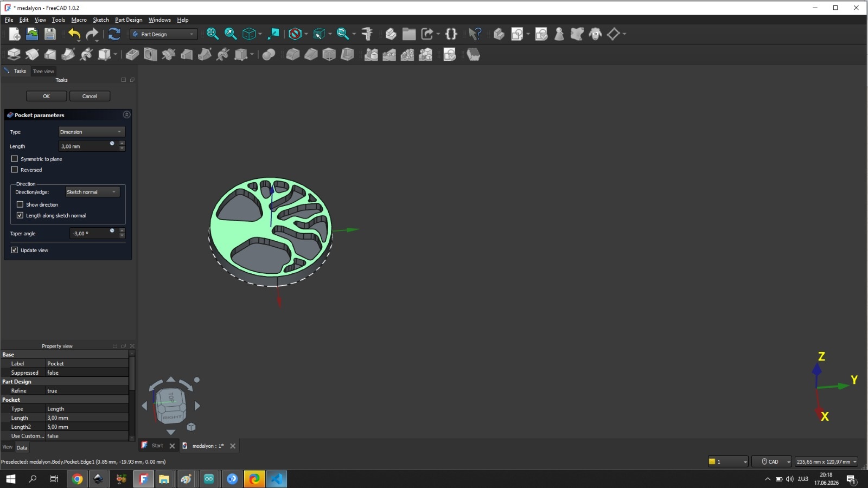
Task: Switch Property view to the View tab
Action: [8, 447]
